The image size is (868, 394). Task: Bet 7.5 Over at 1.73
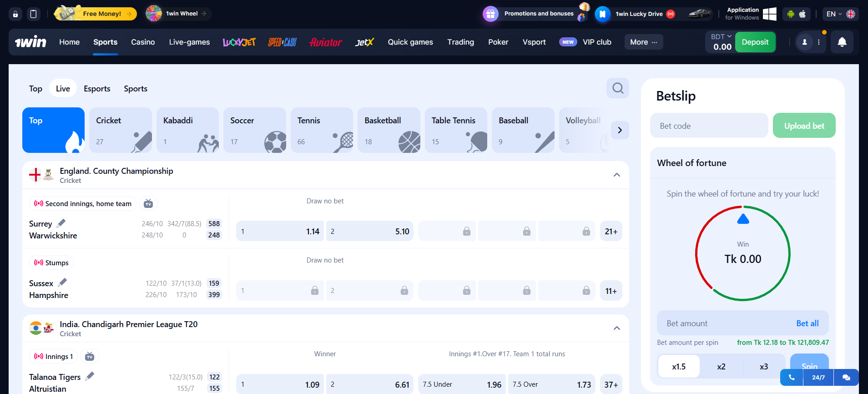pyautogui.click(x=552, y=384)
